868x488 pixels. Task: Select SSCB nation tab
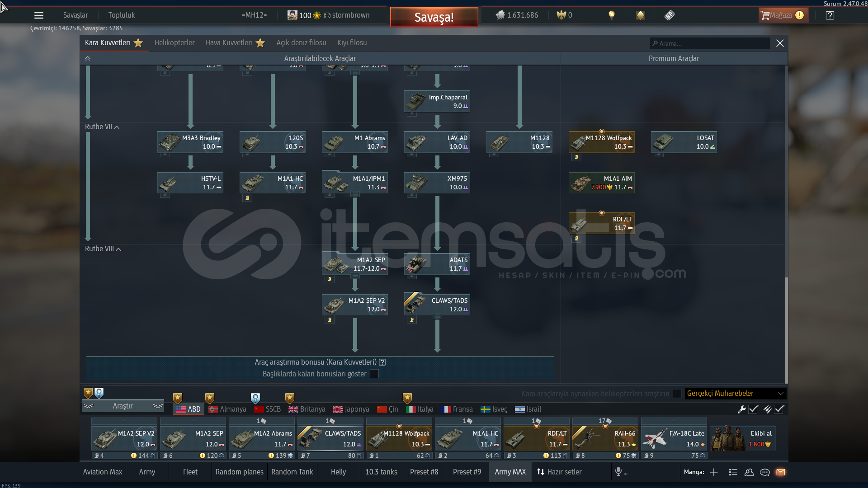coord(268,409)
